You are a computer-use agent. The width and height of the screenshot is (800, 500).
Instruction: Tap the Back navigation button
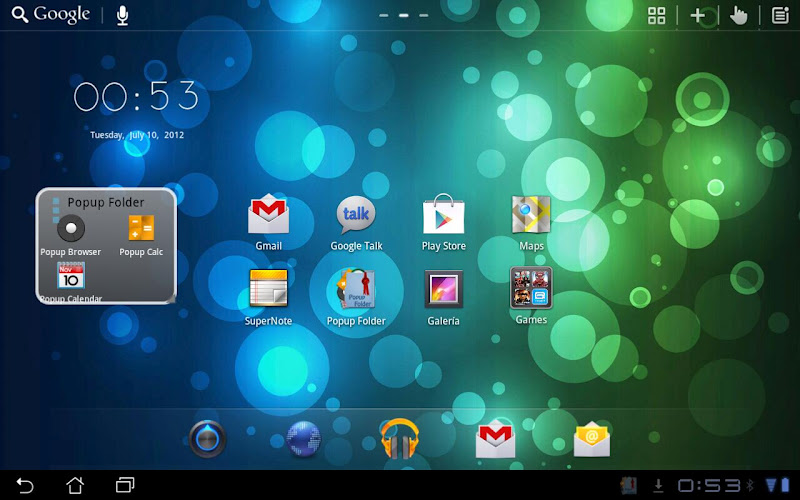(24, 485)
